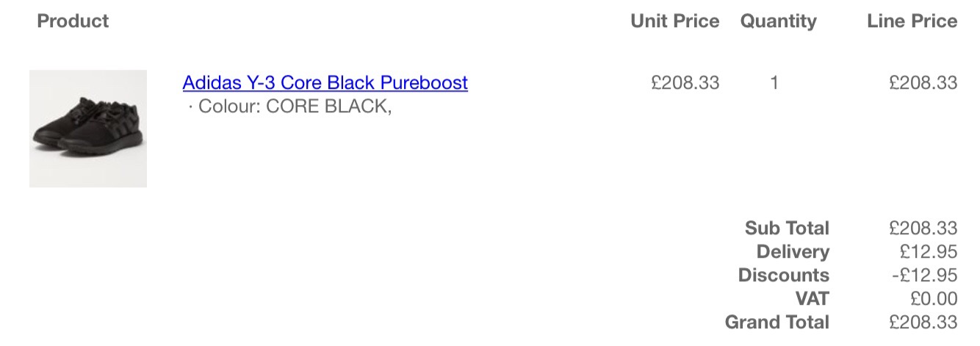This screenshot has width=980, height=346.
Task: Click the Sub Total label
Action: [787, 228]
